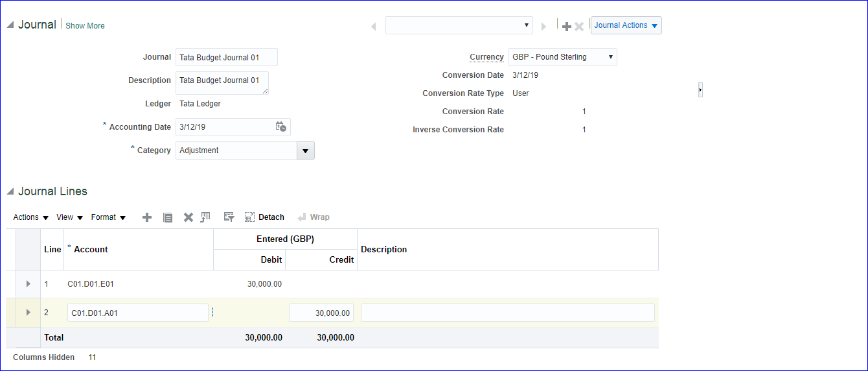Open the Actions menu in Journal Lines
Viewport: 868px width, 371px height.
click(30, 217)
